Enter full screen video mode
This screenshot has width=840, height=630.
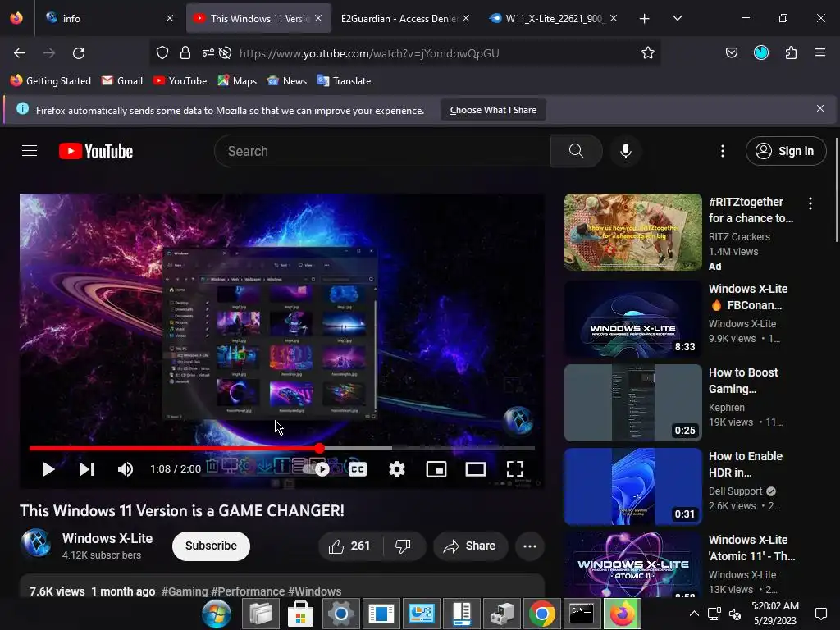[x=515, y=469]
